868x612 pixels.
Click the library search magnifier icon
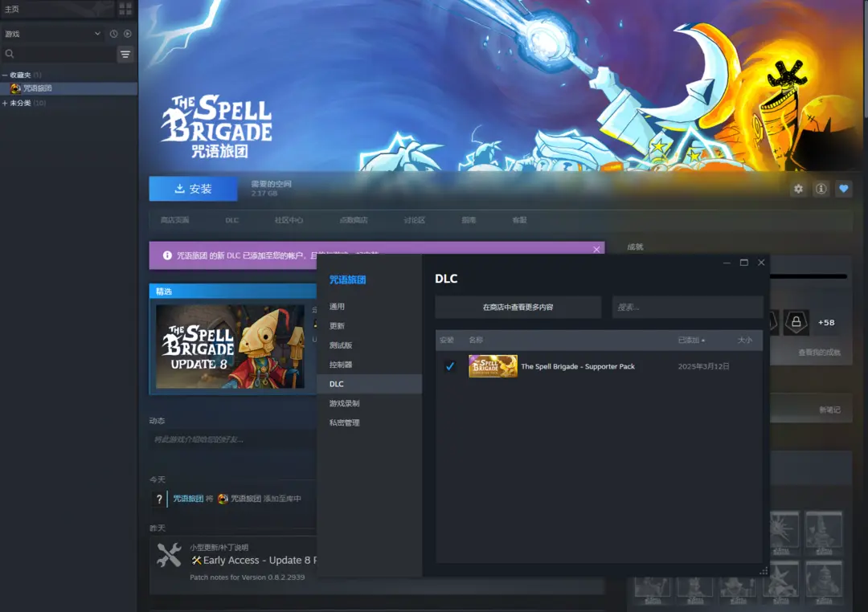click(10, 54)
